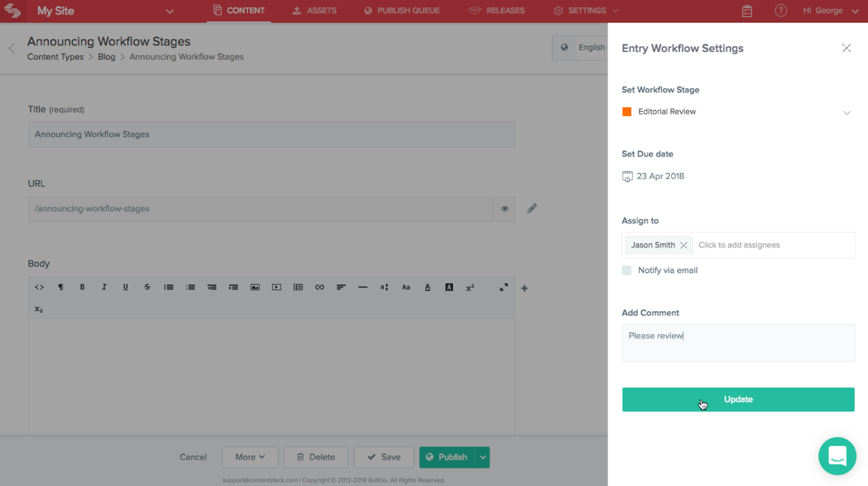Open help question mark icon
Screen dimensions: 868x486
pyautogui.click(x=781, y=11)
